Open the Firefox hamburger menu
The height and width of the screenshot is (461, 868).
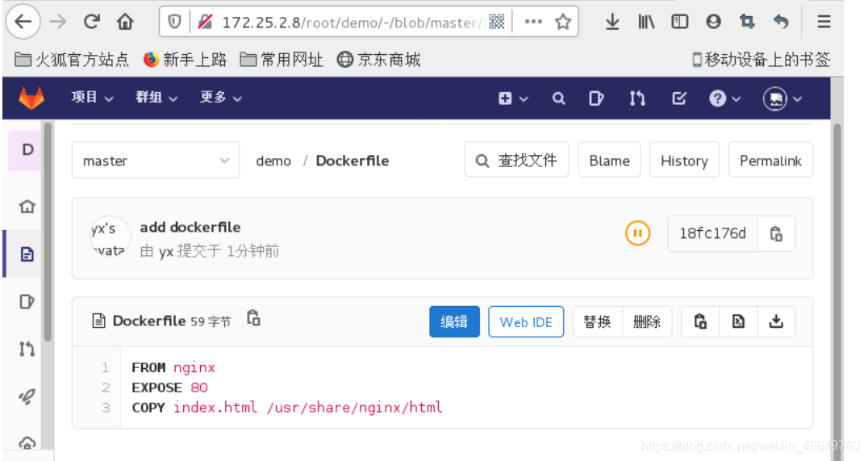(x=824, y=22)
